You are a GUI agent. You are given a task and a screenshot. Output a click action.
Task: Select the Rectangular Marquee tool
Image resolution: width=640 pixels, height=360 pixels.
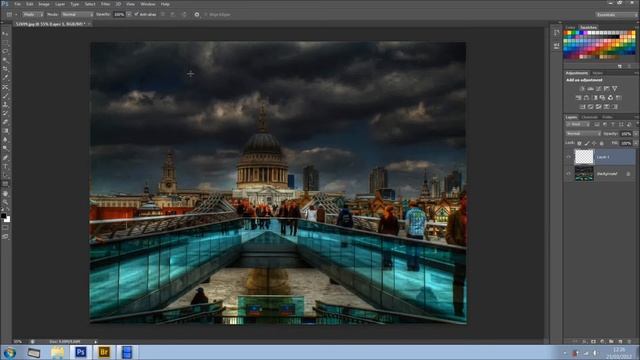[5, 42]
